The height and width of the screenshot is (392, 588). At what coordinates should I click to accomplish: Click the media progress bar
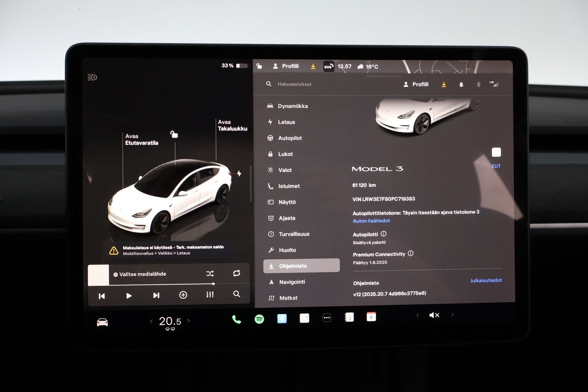pos(162,284)
